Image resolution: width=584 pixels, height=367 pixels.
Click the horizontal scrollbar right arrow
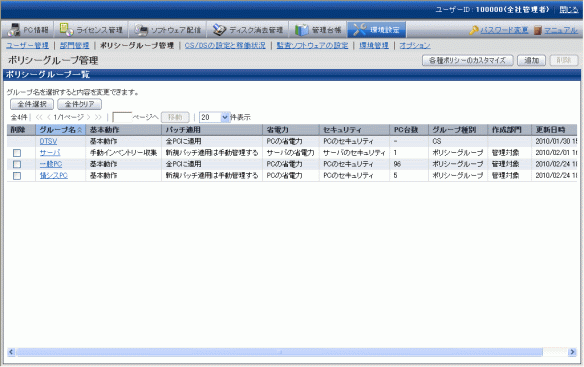(572, 352)
